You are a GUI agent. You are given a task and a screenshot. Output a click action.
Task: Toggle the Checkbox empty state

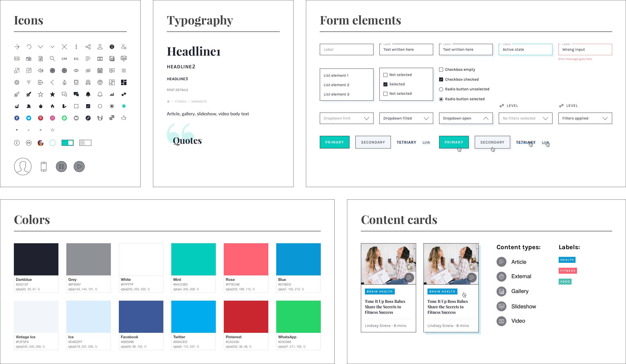tap(441, 69)
